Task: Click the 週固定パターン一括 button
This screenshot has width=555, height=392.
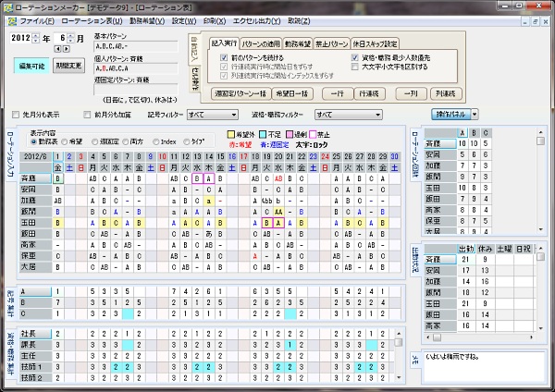Action: (x=240, y=93)
